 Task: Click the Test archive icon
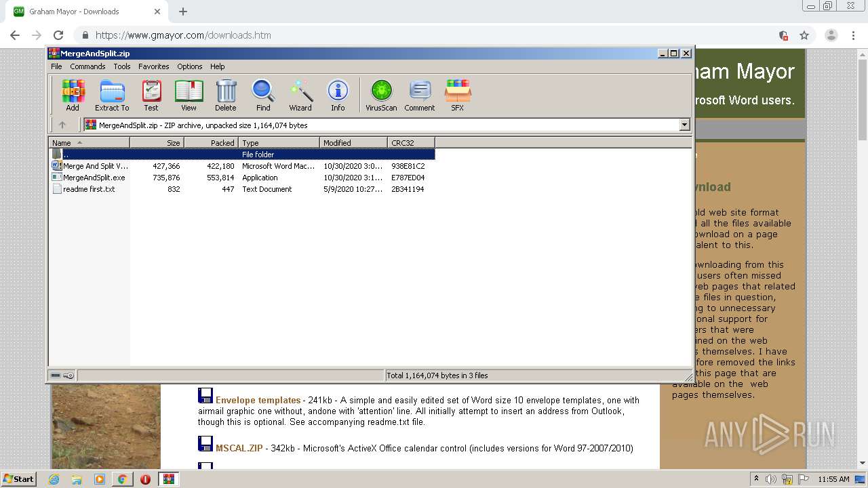(151, 95)
